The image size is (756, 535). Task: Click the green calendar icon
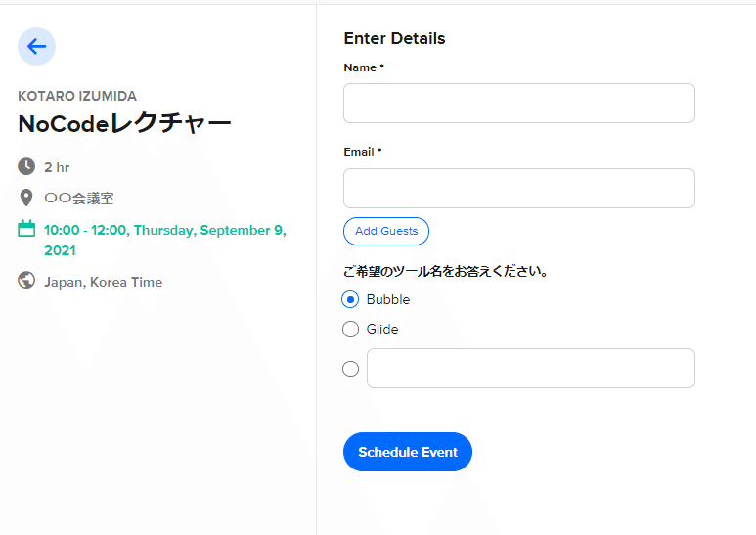click(x=26, y=229)
